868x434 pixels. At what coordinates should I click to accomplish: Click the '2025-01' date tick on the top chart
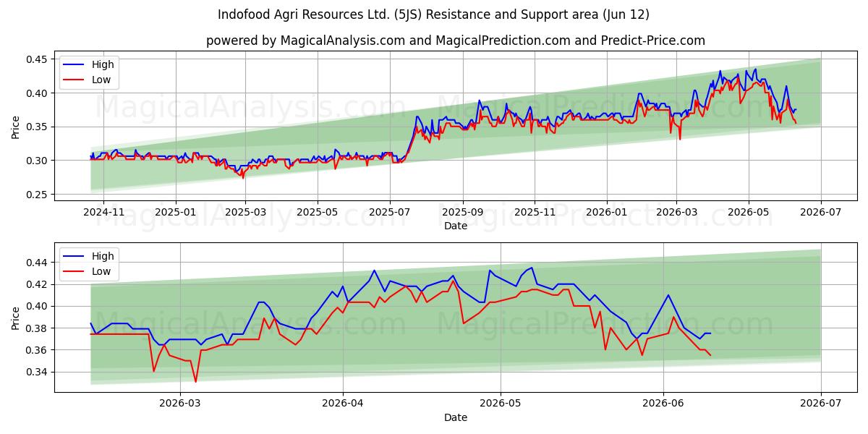tap(176, 212)
